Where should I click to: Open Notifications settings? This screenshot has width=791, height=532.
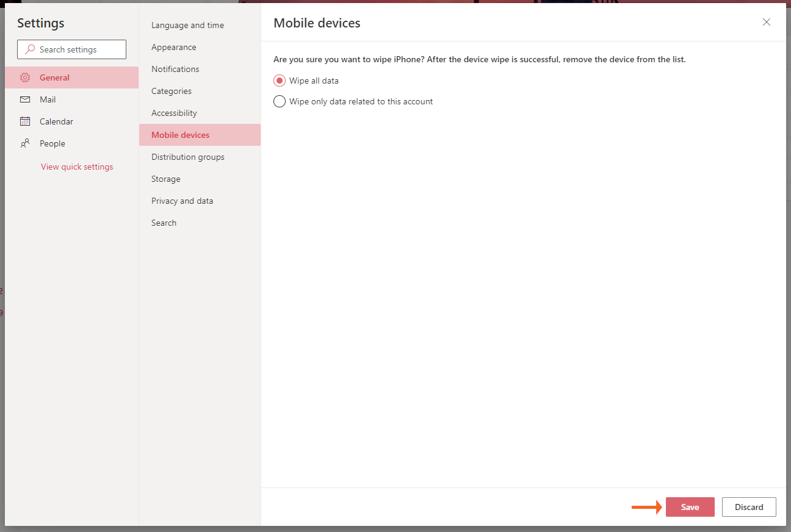pyautogui.click(x=175, y=69)
